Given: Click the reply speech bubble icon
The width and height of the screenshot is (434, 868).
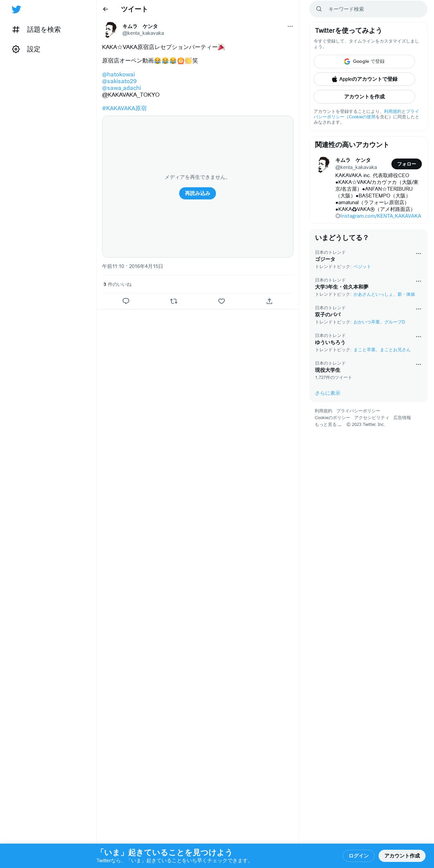Looking at the screenshot, I should tap(126, 301).
